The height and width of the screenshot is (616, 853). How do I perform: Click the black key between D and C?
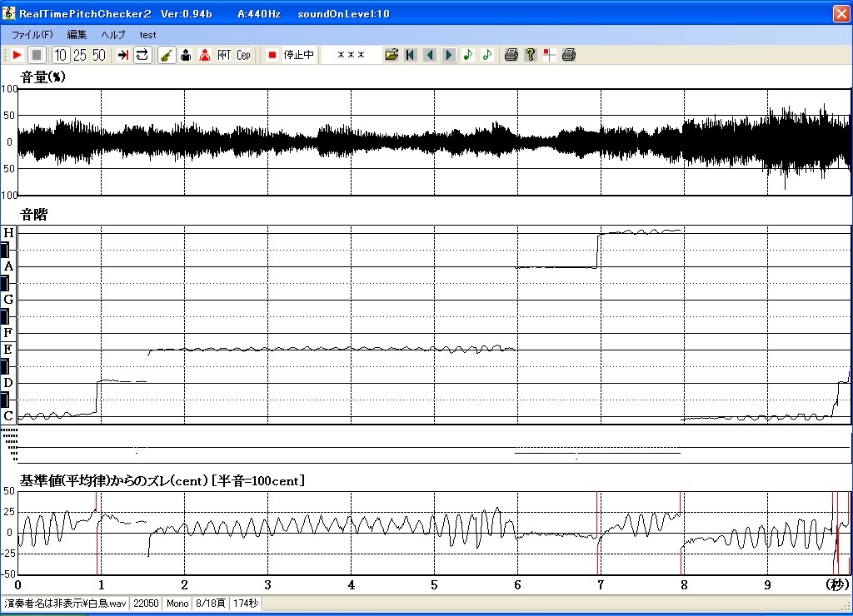click(x=5, y=400)
